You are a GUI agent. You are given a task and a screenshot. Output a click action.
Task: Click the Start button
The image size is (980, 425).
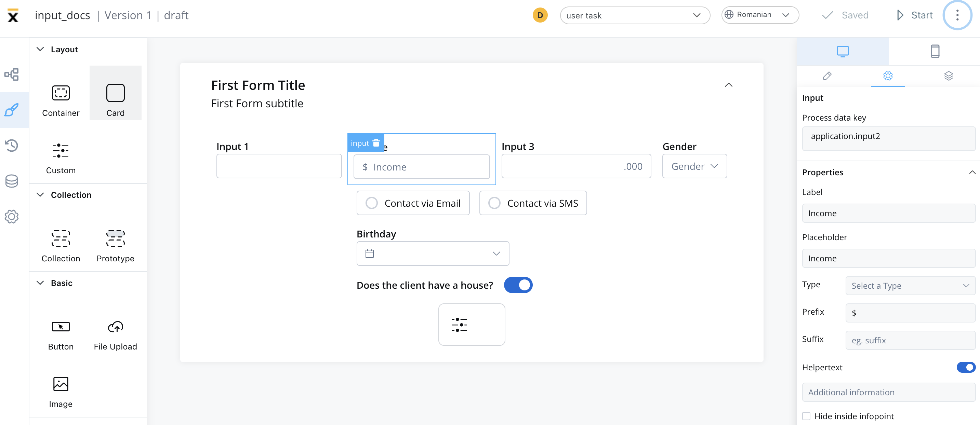pos(914,15)
